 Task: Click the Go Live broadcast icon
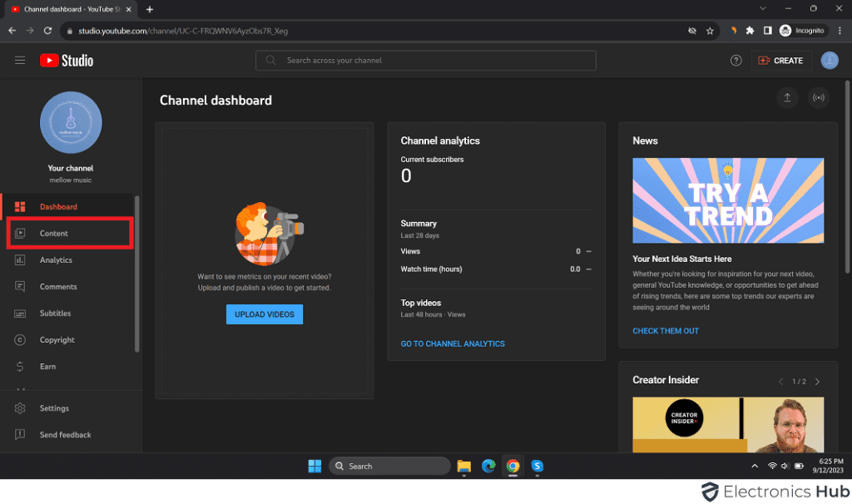[x=819, y=98]
